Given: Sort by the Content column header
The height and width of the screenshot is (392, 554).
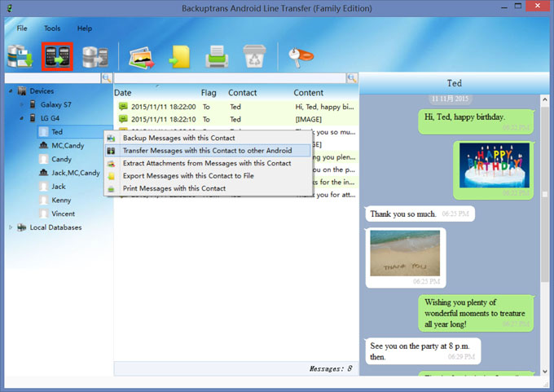Looking at the screenshot, I should coord(309,93).
